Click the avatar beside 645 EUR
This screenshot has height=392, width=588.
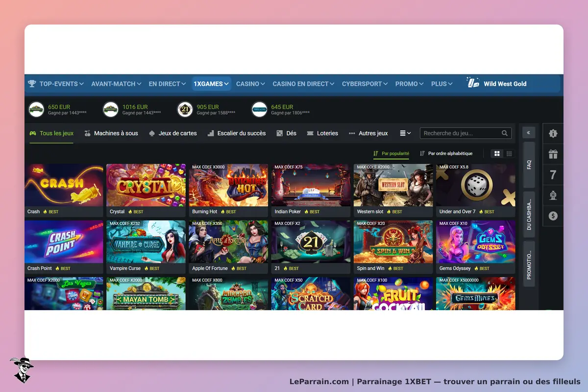click(259, 109)
